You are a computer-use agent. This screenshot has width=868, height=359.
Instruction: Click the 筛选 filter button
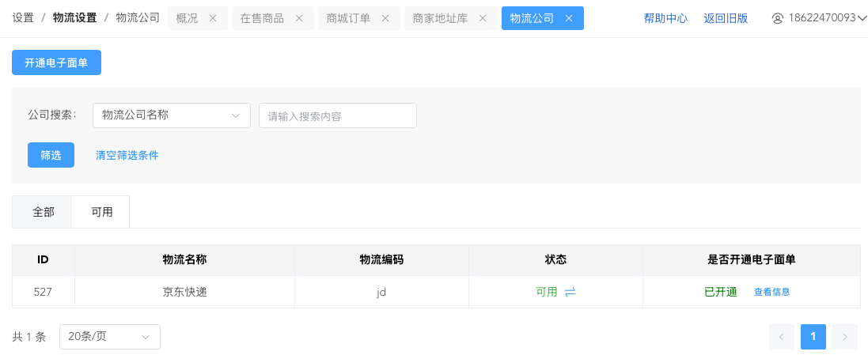tap(51, 155)
